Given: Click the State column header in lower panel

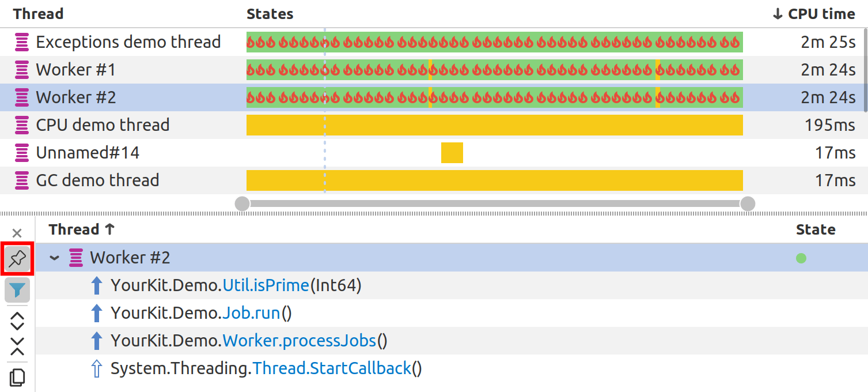Looking at the screenshot, I should (816, 229).
